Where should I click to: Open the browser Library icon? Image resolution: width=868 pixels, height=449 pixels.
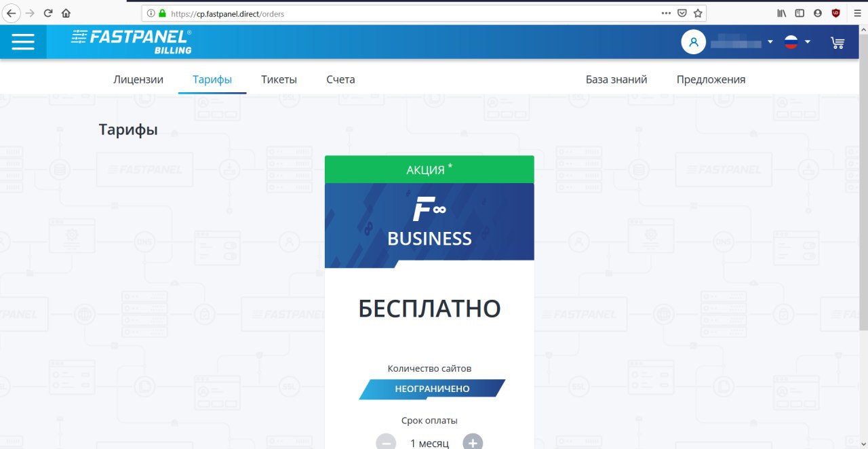(x=782, y=13)
